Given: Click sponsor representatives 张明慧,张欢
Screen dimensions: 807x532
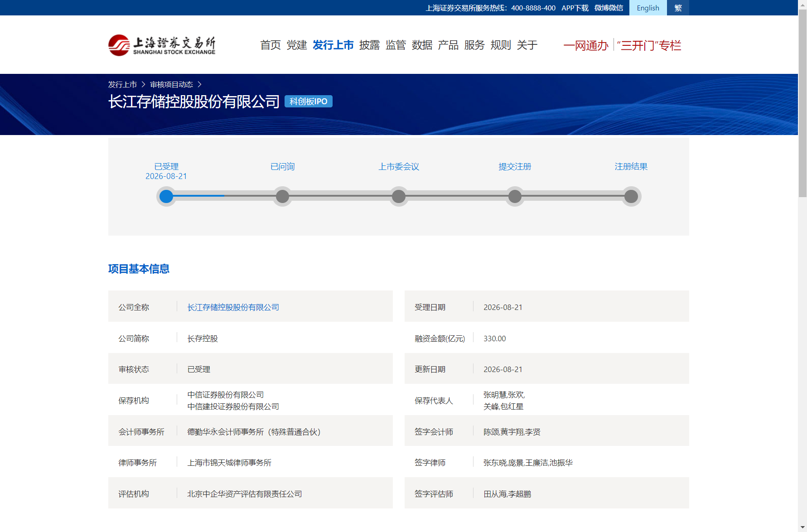Looking at the screenshot, I should [504, 395].
